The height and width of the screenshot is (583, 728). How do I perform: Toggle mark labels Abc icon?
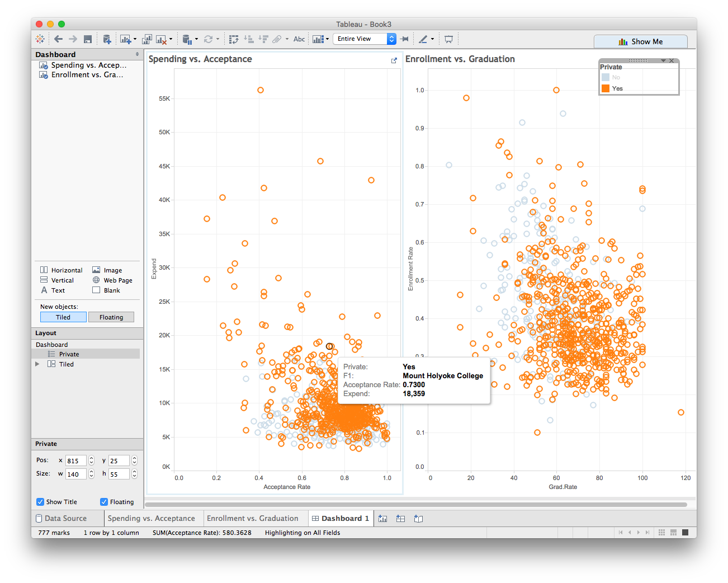pos(299,39)
